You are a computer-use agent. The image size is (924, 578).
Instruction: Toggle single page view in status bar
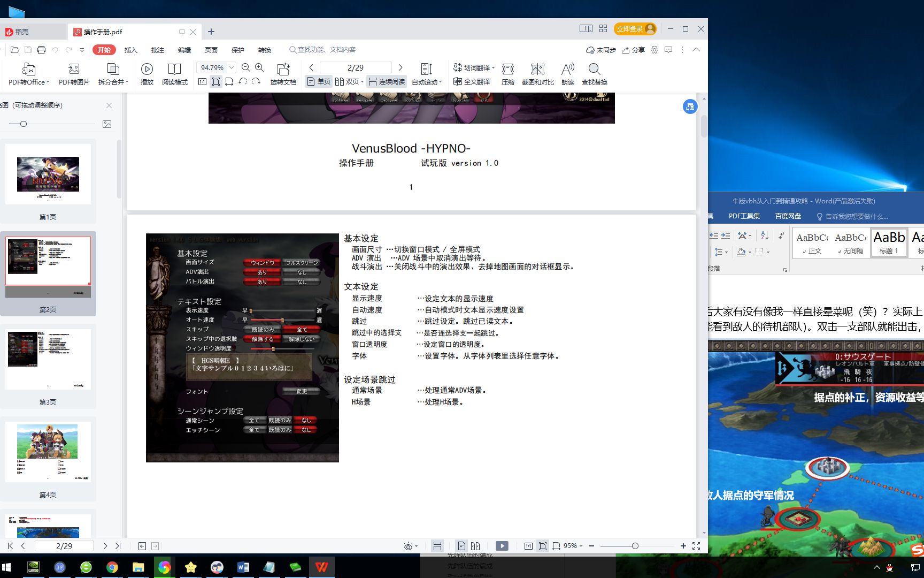click(x=462, y=546)
